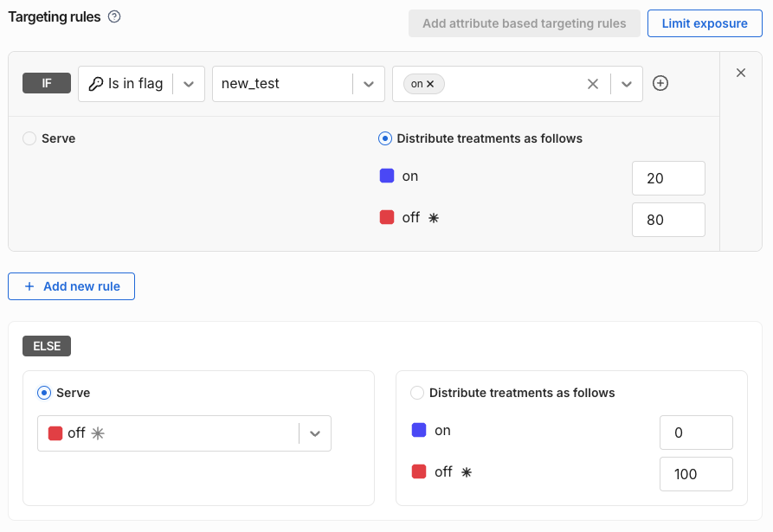Image resolution: width=773 pixels, height=532 pixels.
Task: Open the 'Is in flag' matcher dropdown
Action: [x=189, y=84]
